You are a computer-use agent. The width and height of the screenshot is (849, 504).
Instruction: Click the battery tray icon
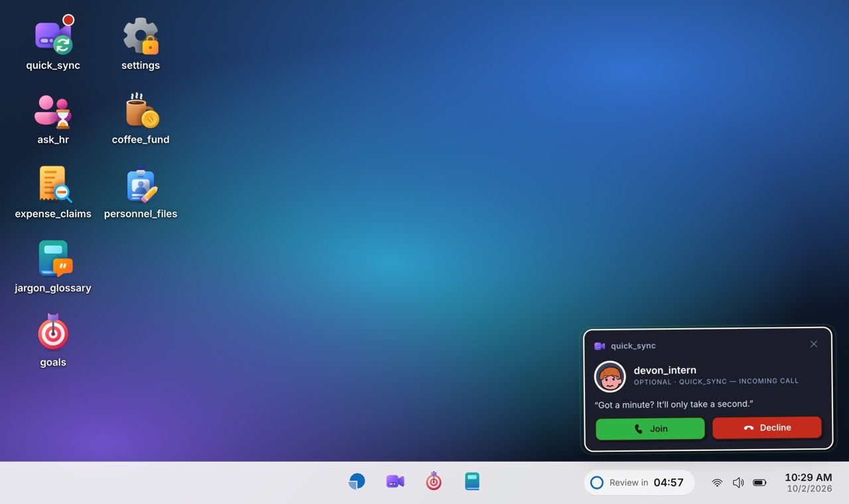pyautogui.click(x=760, y=483)
